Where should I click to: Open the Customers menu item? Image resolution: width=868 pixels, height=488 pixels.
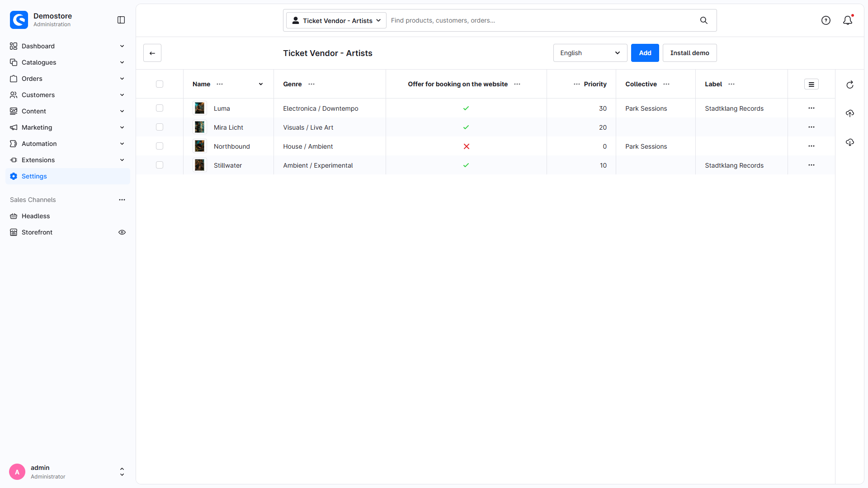[68, 95]
